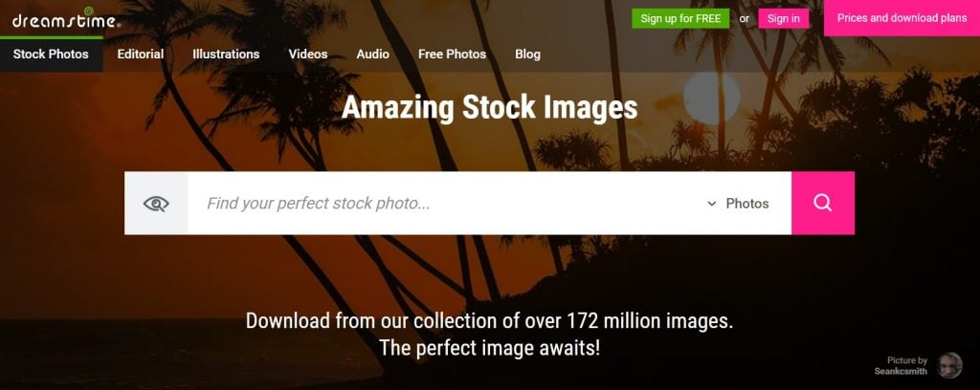Switch to the Stock Photos tab

[x=51, y=54]
